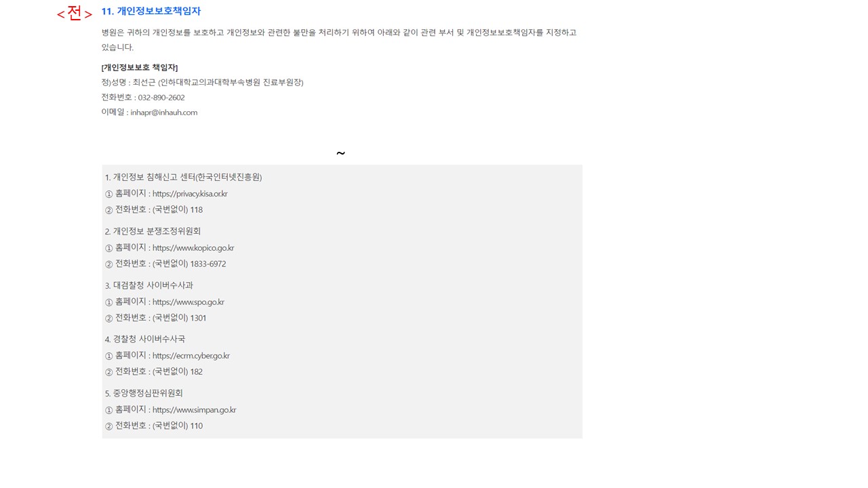Click the [개인정보보호 책임자] bold subheading
This screenshot has width=868, height=488.
tap(140, 68)
